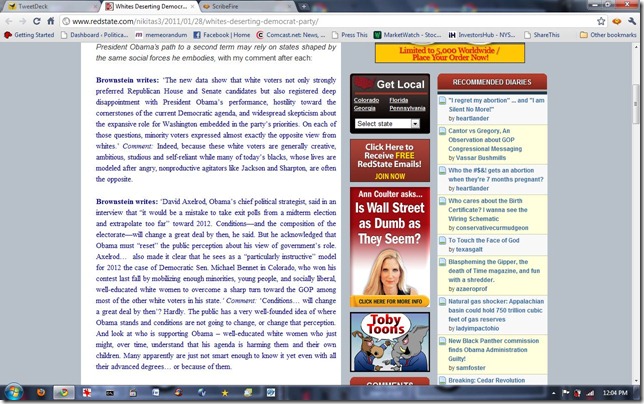644x404 pixels.
Task: Reload the page with refresh icon
Action: (x=37, y=21)
